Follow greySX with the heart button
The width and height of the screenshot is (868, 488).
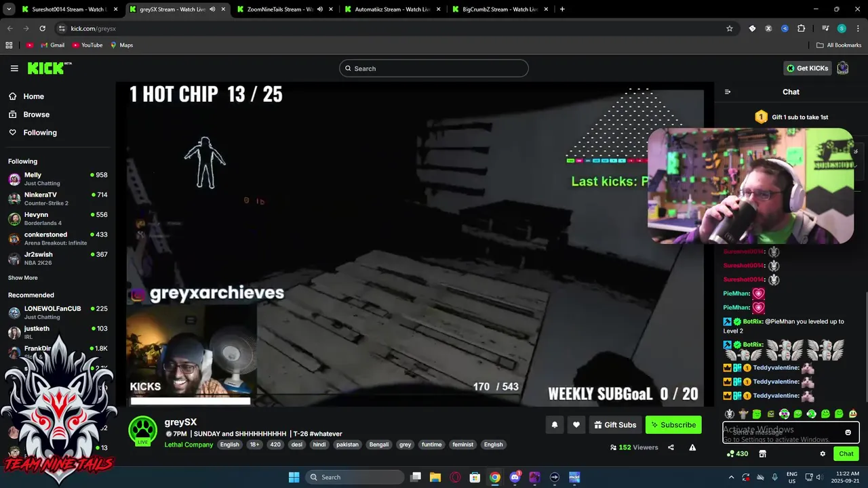click(576, 425)
